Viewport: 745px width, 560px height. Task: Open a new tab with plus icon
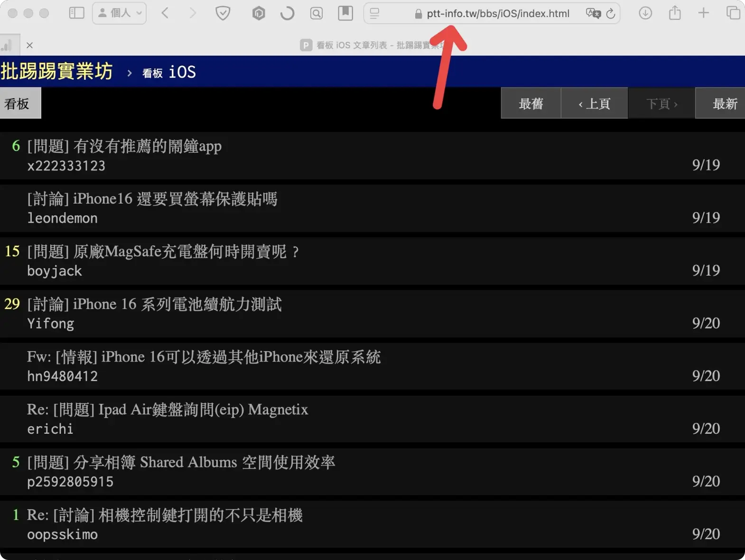(704, 13)
